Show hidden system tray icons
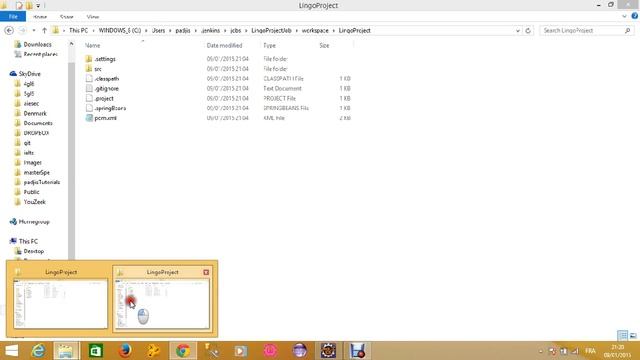 pyautogui.click(x=541, y=351)
